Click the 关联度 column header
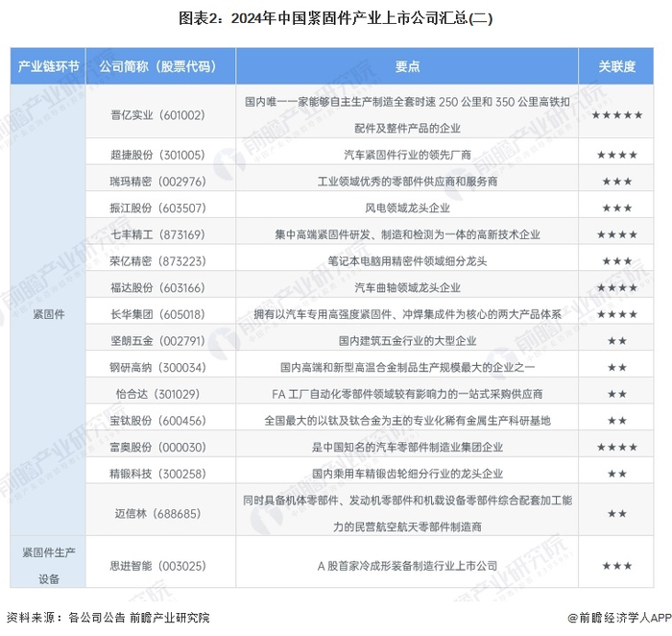Screen dimensions: 672x636 point(616,66)
